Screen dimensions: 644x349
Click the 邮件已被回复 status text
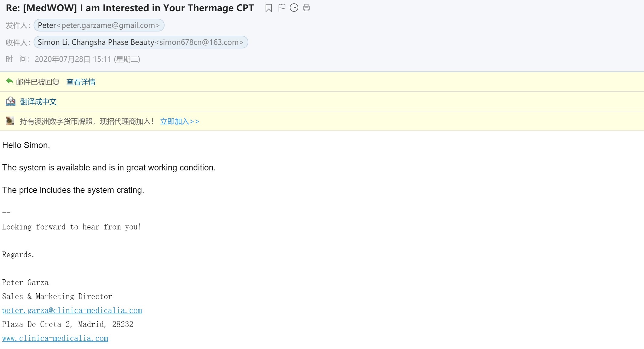38,82
